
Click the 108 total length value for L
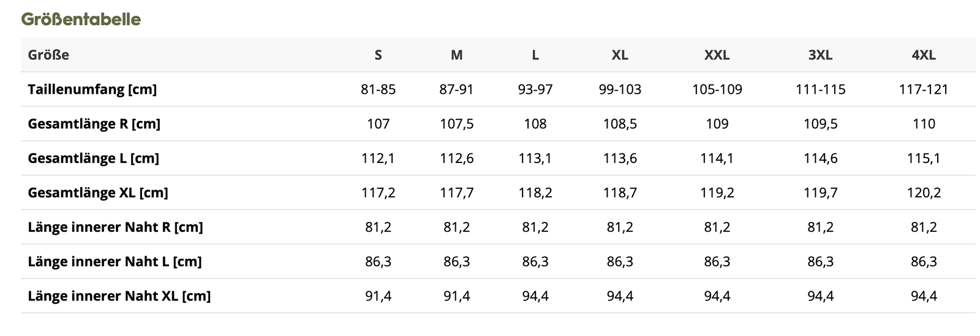[535, 124]
